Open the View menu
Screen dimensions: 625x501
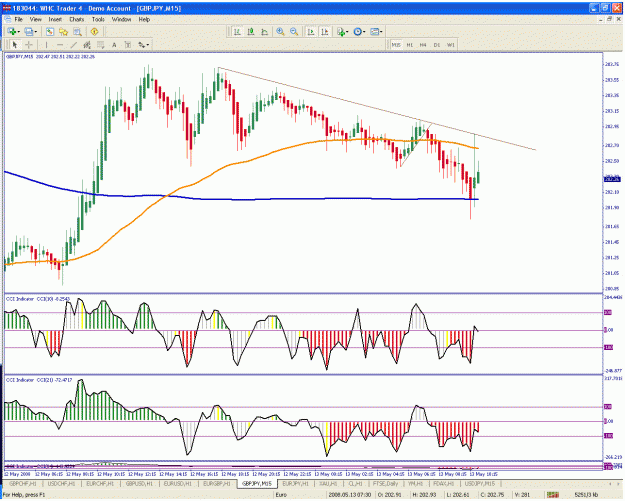35,19
